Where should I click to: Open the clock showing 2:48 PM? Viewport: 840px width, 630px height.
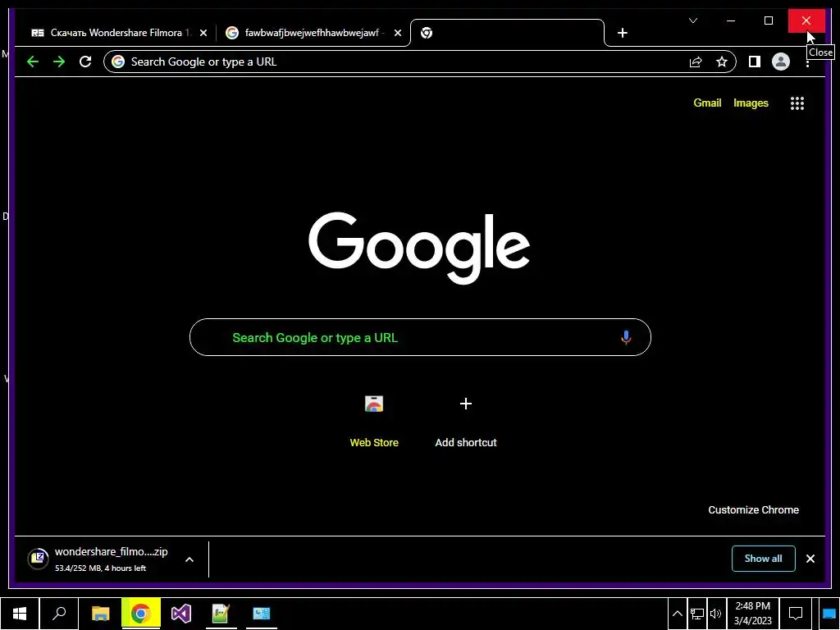coord(753,614)
